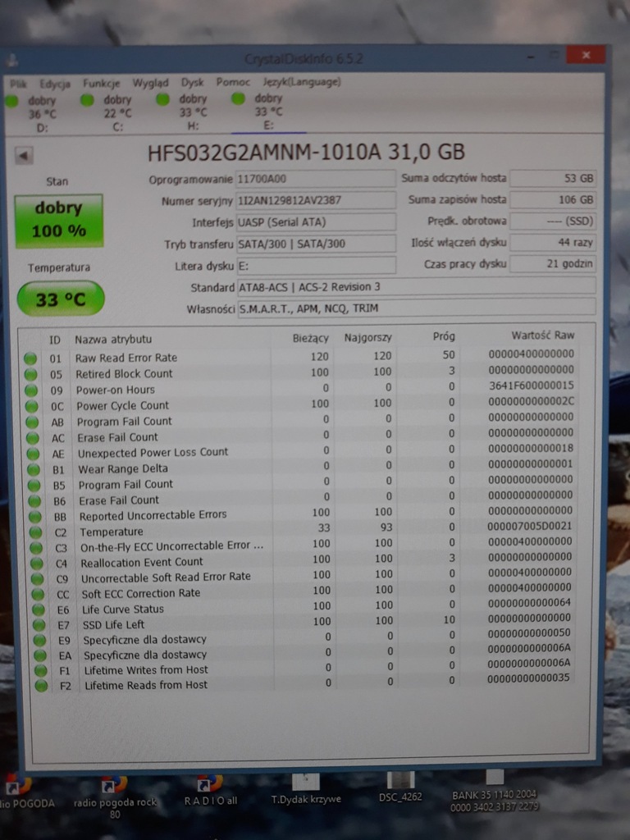Click status icon of Lifetime Writes from Host
This screenshot has height=840, width=630.
pyautogui.click(x=40, y=670)
